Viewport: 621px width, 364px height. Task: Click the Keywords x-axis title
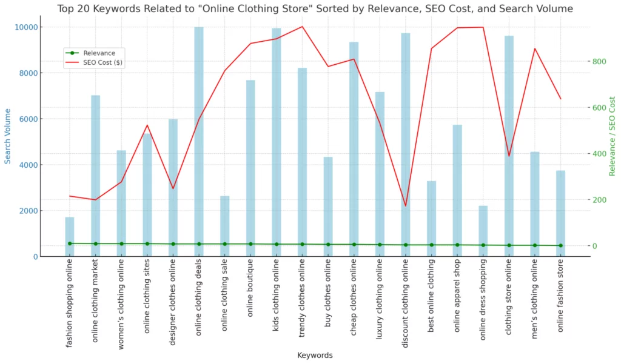click(315, 356)
